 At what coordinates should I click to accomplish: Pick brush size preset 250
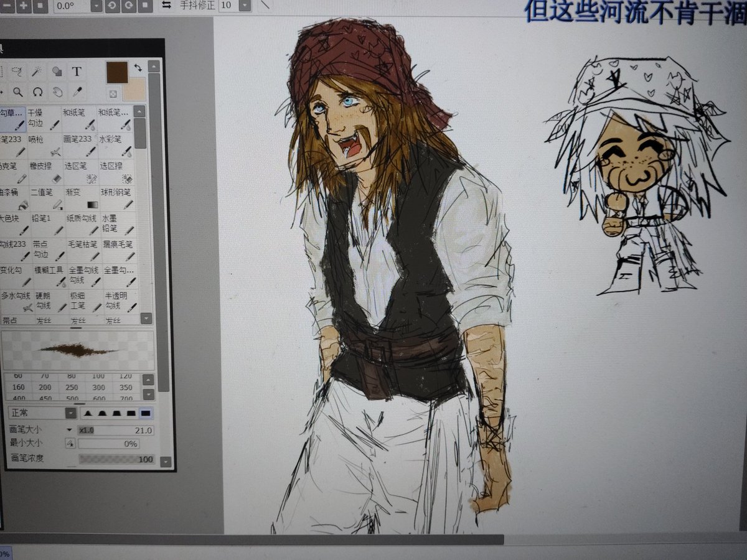[72, 387]
